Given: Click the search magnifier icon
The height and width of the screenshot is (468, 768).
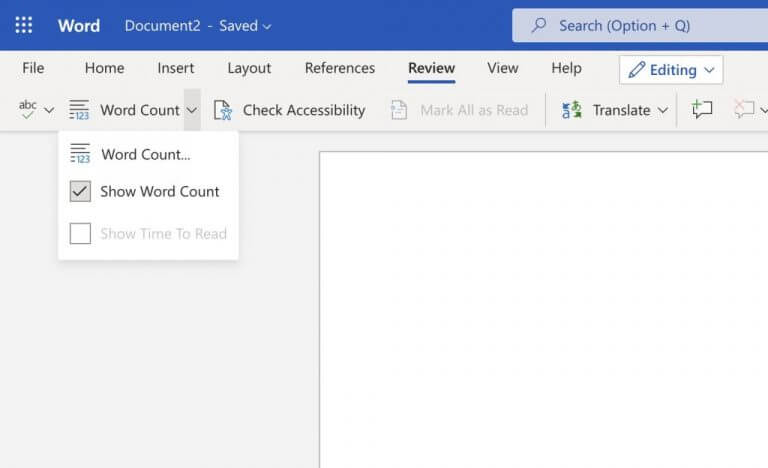Looking at the screenshot, I should [539, 26].
